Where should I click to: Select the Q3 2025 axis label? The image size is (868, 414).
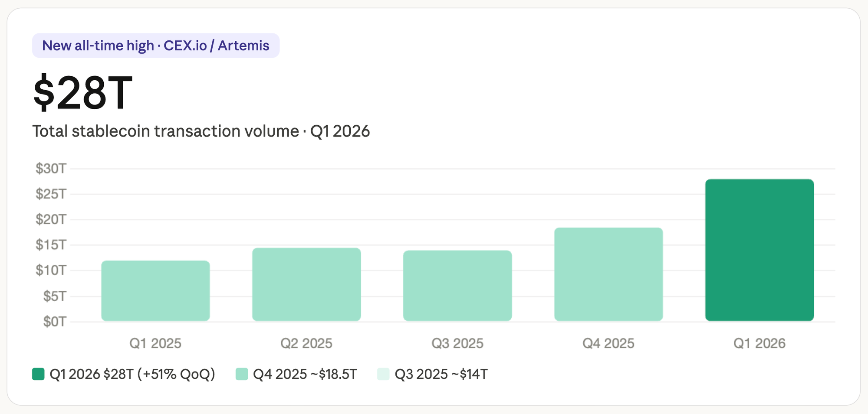coord(457,343)
